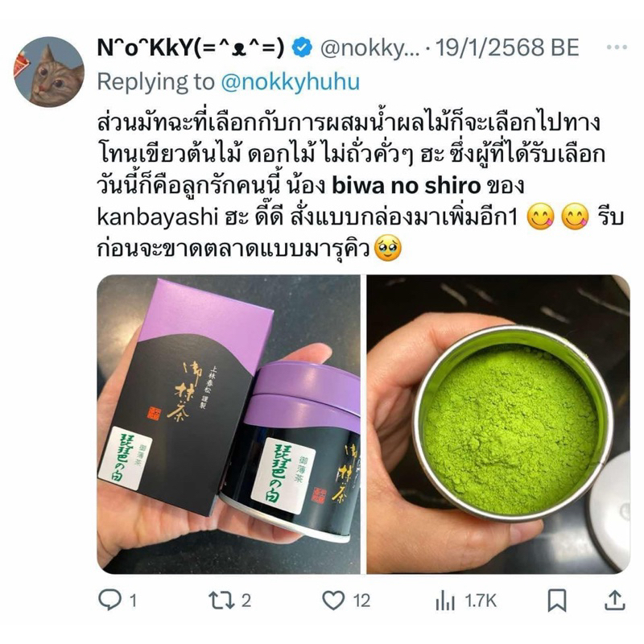Open display name N^o^KkY profile
Screen dimensions: 644x644
[190, 47]
